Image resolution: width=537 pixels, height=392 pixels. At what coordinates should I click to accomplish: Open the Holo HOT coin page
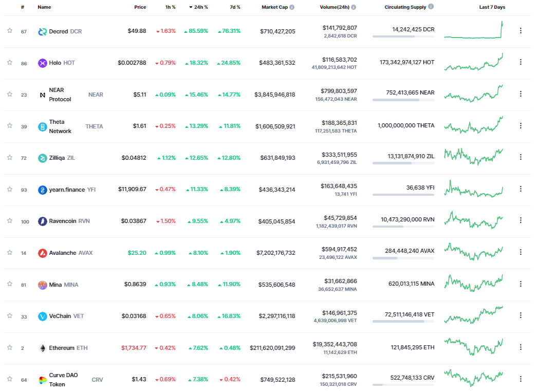tap(62, 63)
